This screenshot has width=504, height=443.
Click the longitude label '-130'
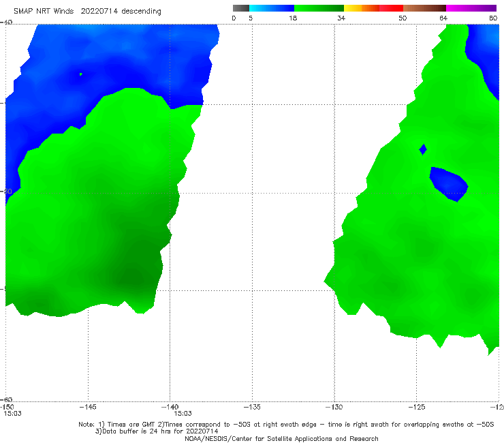[x=334, y=407]
